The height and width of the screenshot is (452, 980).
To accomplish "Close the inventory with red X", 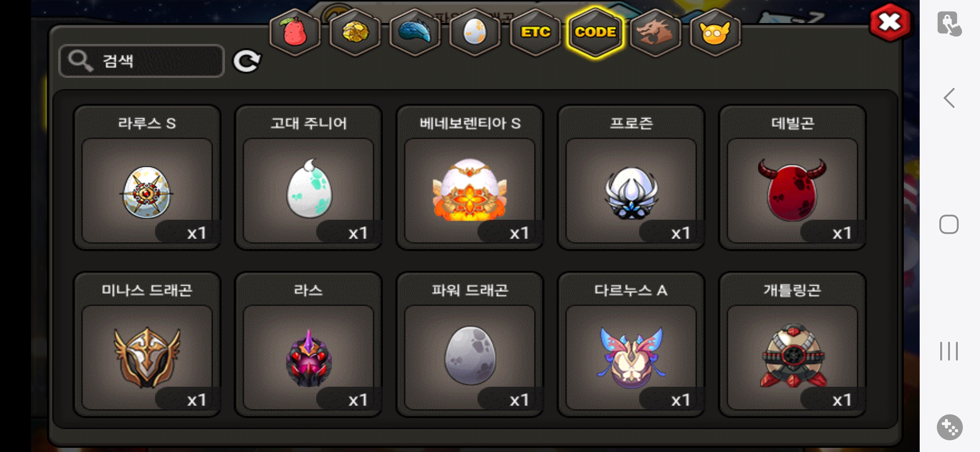I will (890, 23).
